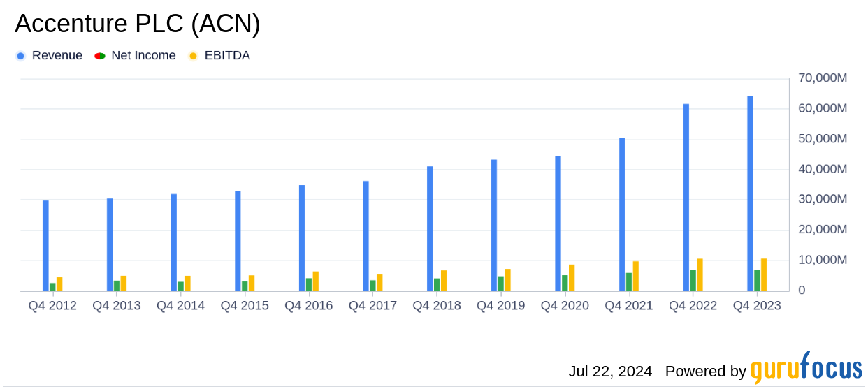Select the Q4 2020 yellow EBITDA bar

click(x=572, y=278)
